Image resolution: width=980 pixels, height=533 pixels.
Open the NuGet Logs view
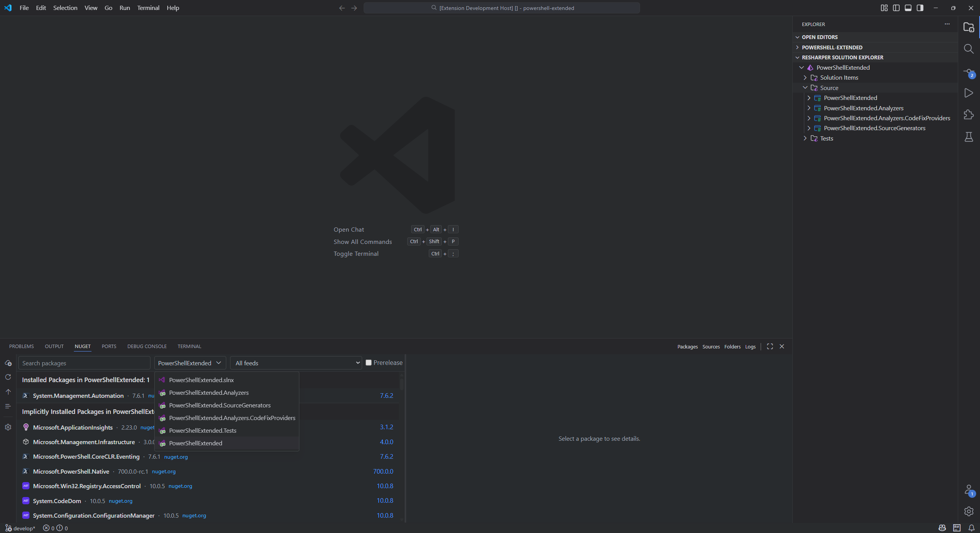coord(750,347)
